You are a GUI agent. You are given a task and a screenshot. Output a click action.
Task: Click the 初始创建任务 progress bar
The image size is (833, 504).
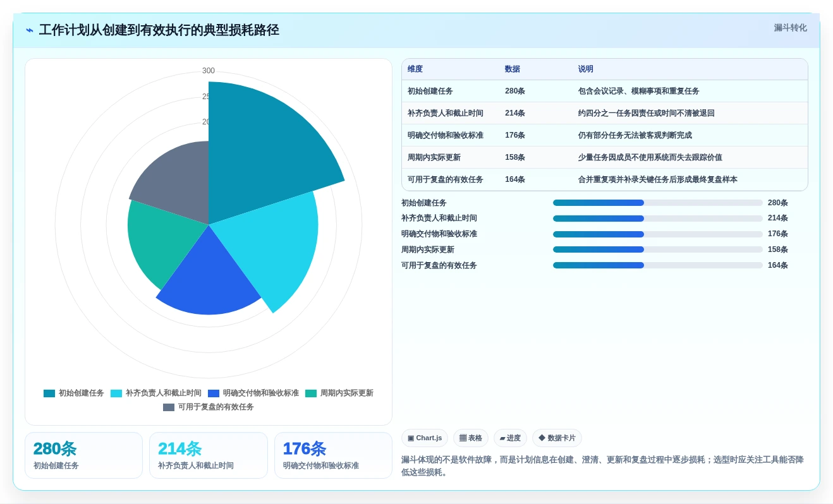click(x=658, y=203)
